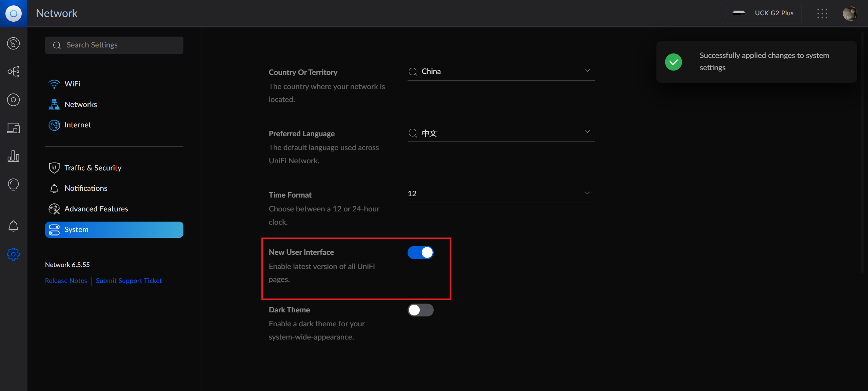This screenshot has width=868, height=391.
Task: Click the UniFi logo icon
Action: [x=13, y=13]
